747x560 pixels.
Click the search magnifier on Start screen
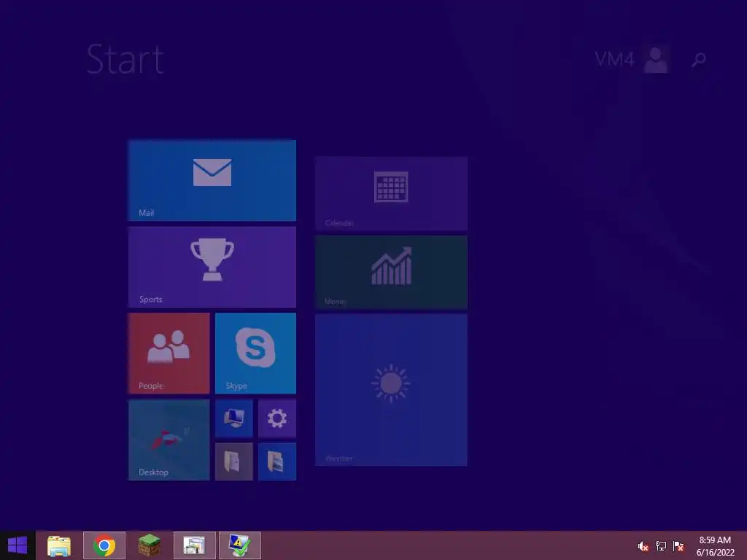point(698,60)
